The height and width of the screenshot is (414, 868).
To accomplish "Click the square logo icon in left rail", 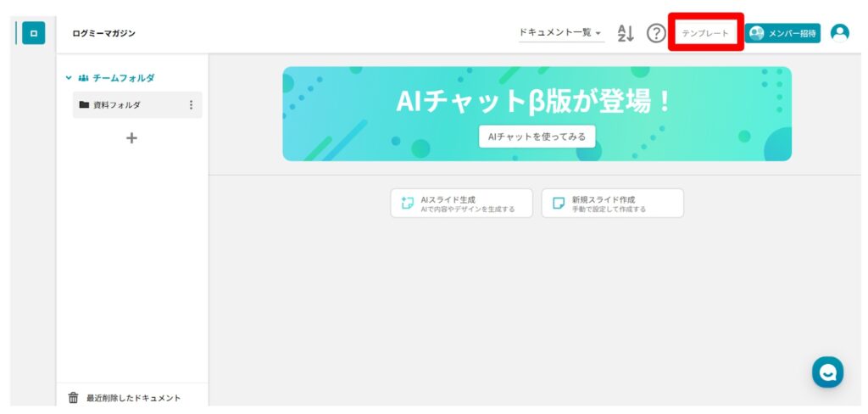I will pos(33,33).
